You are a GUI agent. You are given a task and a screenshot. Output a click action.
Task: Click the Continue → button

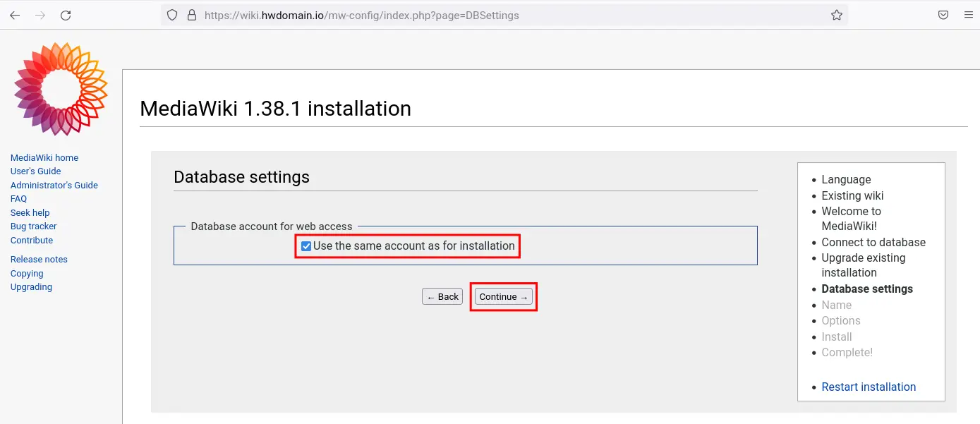tap(504, 297)
